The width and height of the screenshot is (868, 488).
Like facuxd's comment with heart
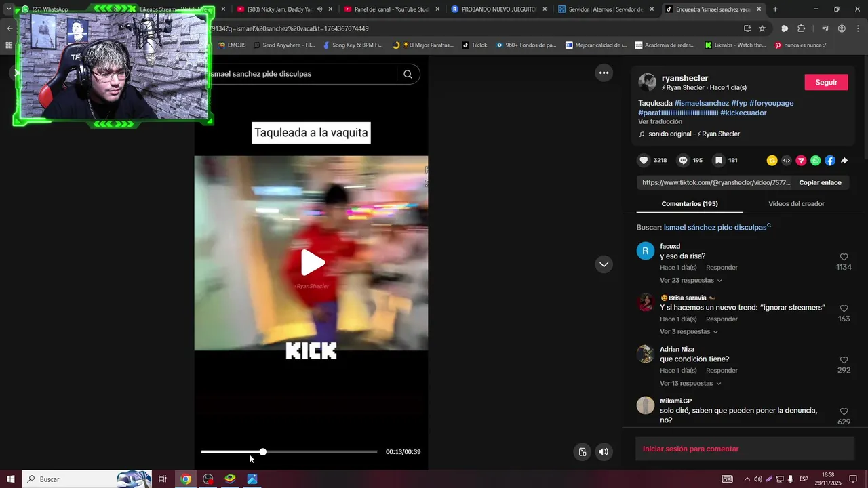coord(844,257)
